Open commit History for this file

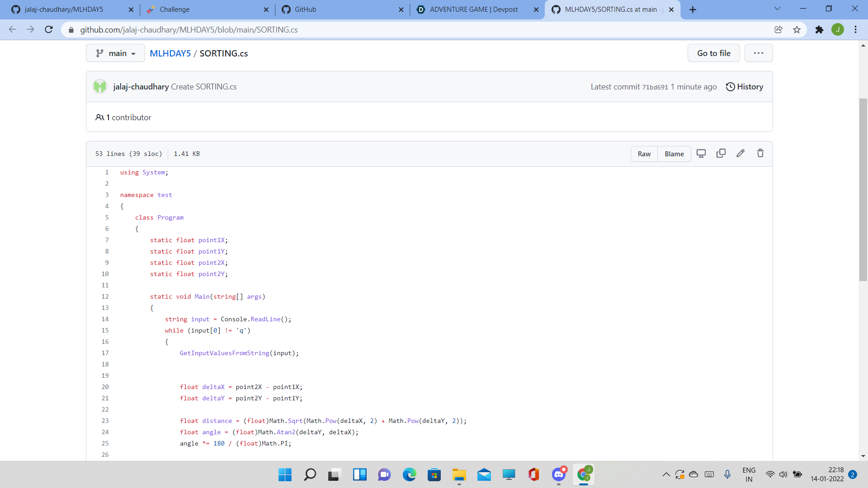pyautogui.click(x=745, y=87)
